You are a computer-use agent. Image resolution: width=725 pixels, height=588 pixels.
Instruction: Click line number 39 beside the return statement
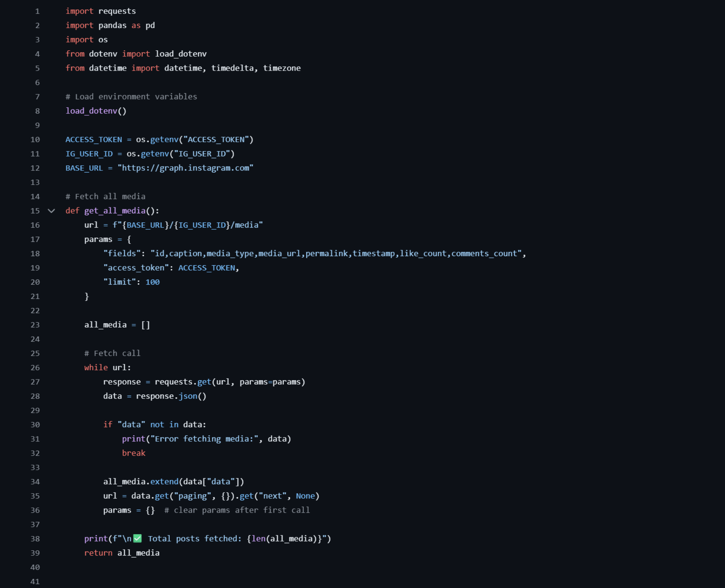coord(35,553)
